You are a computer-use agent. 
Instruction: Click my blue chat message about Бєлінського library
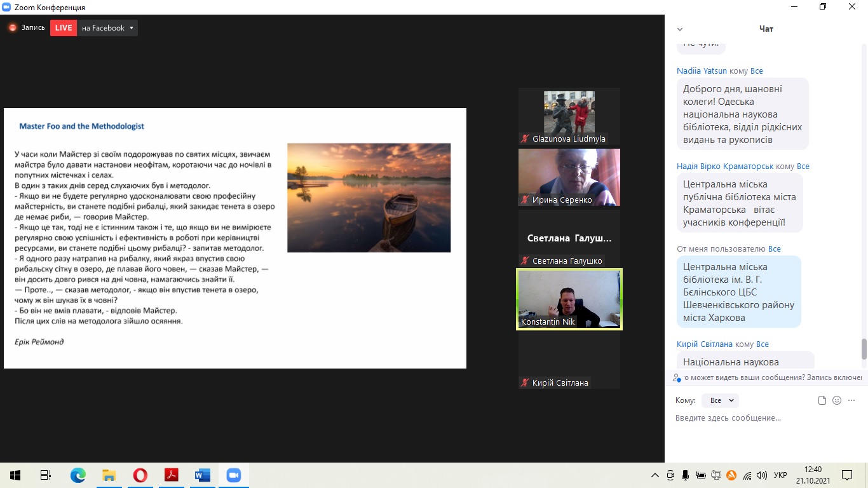738,292
